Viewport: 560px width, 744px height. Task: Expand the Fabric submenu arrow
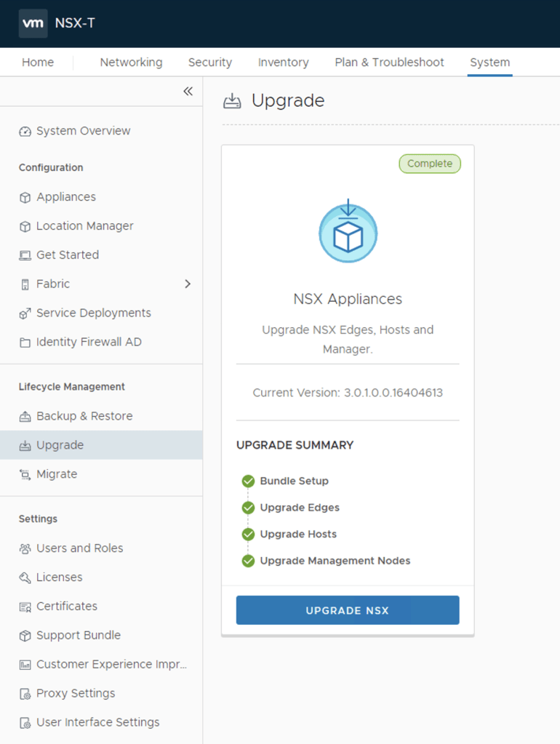(188, 284)
